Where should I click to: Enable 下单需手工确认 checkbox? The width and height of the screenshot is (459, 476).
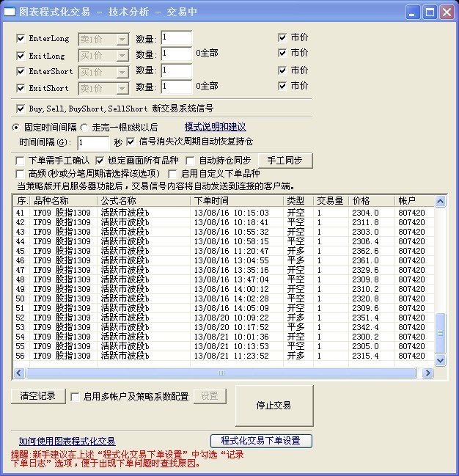(20, 161)
